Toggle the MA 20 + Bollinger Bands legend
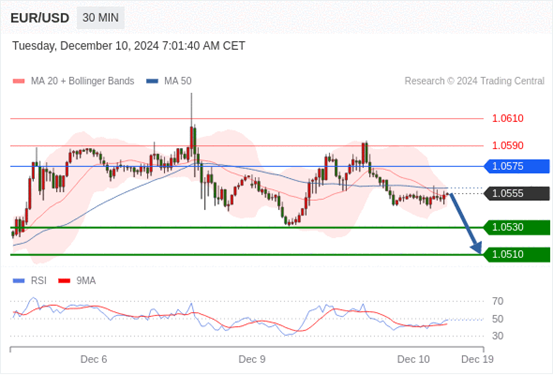 click(x=73, y=81)
